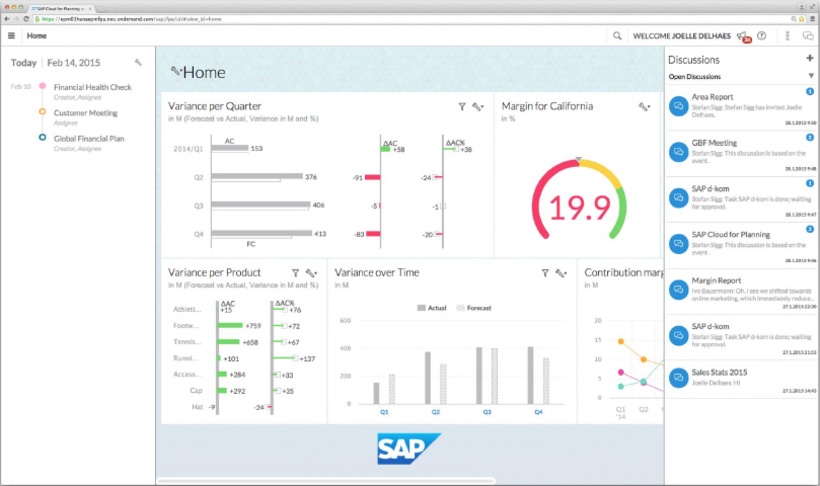Click the Margin for California 19.9 gauge

(x=579, y=201)
